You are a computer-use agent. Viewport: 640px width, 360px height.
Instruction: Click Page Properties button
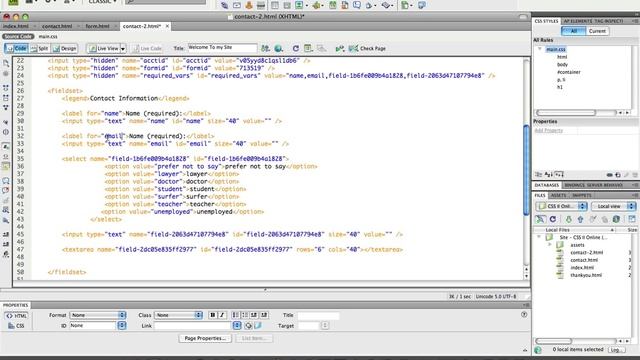(x=205, y=338)
